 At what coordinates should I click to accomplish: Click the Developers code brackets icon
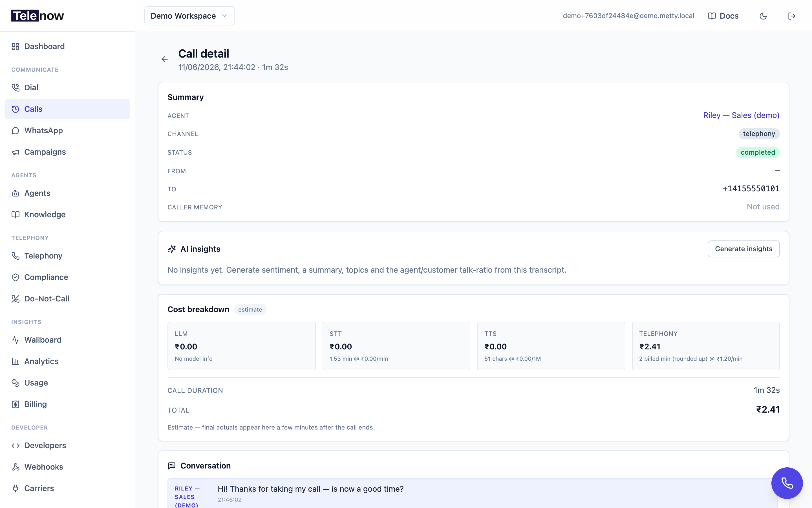16,446
